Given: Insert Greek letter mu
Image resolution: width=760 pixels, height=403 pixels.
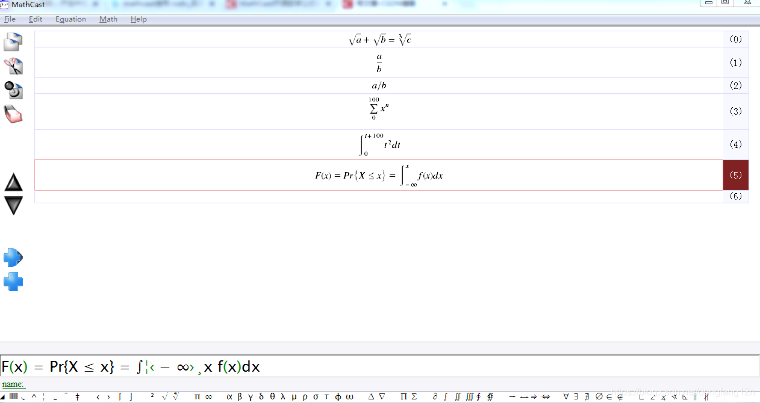Looking at the screenshot, I should coord(294,397).
